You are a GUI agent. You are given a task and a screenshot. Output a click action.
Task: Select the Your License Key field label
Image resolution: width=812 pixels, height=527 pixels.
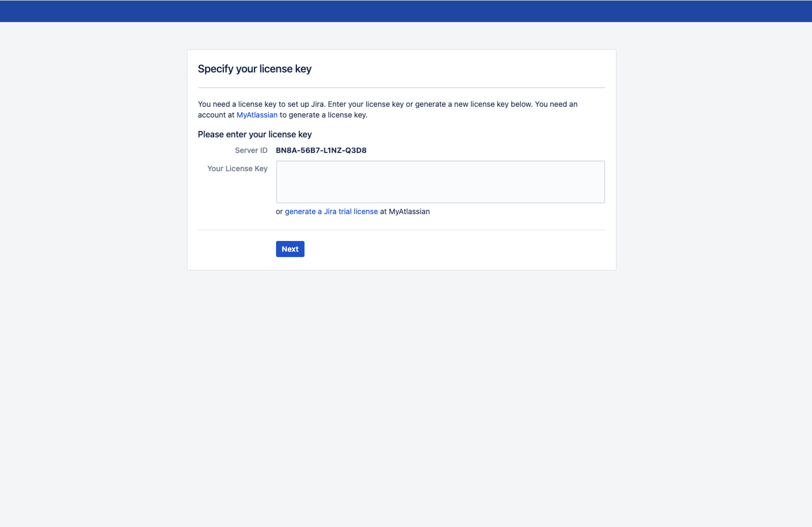tap(237, 169)
